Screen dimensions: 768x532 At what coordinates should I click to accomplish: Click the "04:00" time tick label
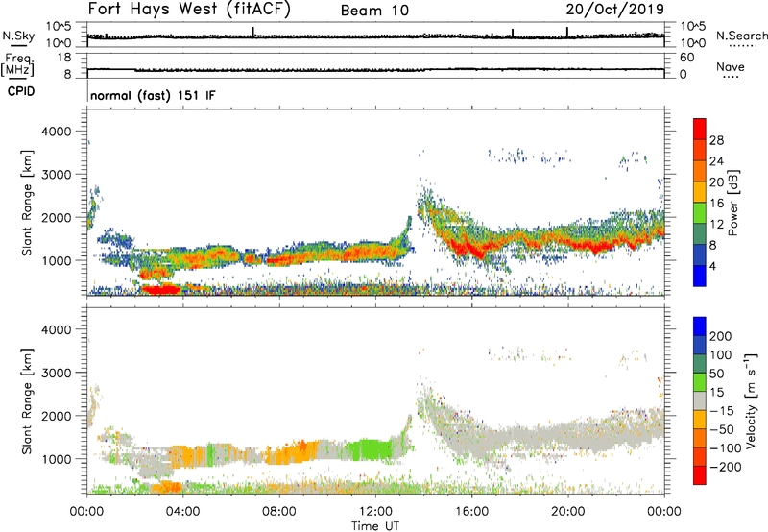(x=182, y=512)
